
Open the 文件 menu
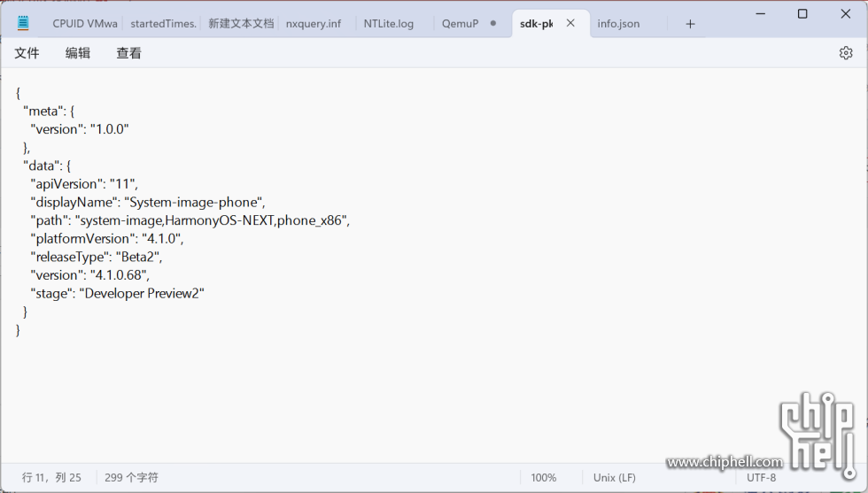point(27,53)
